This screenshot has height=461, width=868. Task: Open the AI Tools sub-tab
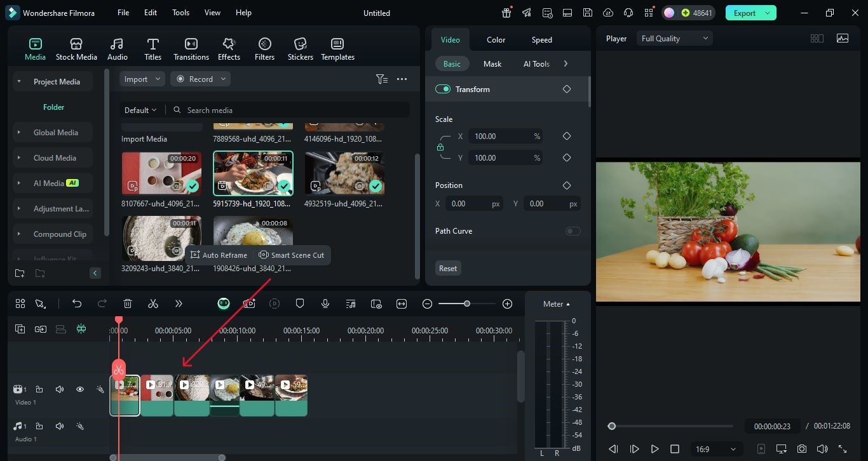pos(536,64)
